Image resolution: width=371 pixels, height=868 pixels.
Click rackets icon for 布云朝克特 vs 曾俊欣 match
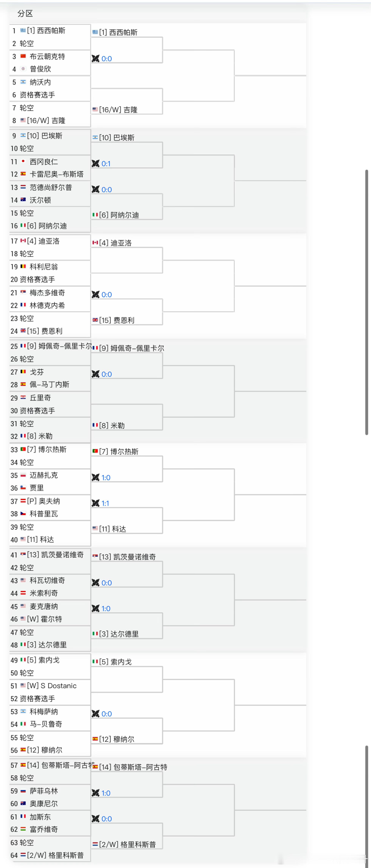[96, 58]
